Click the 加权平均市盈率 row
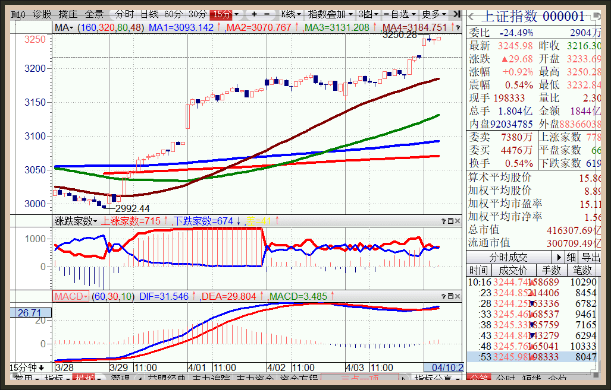 535,204
